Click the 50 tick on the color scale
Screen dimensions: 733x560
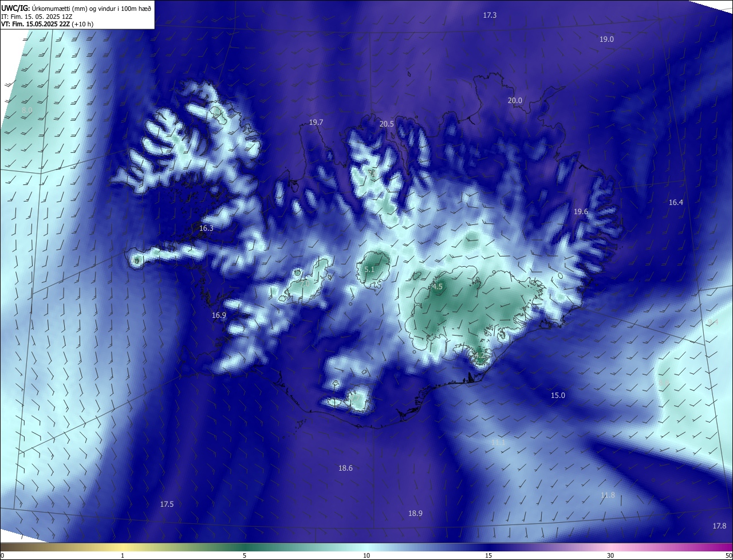click(729, 555)
